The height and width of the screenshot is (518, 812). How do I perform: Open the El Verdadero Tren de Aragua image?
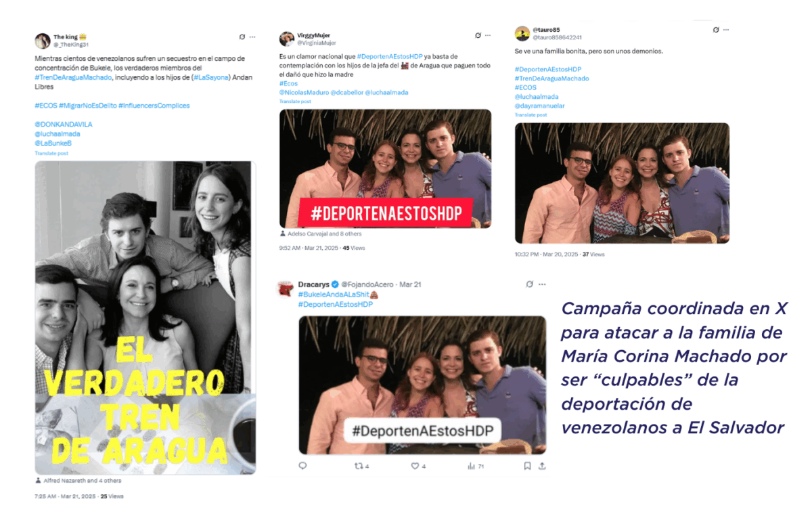pos(145,318)
